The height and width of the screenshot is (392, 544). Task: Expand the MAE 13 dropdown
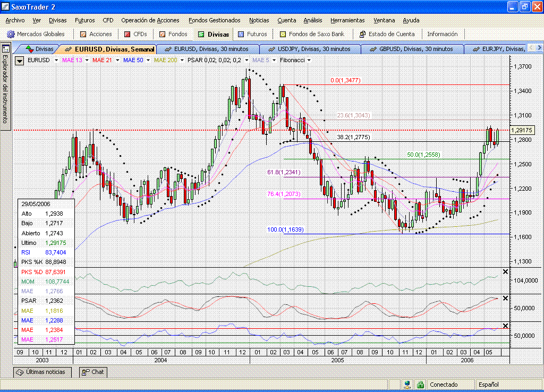[87, 61]
